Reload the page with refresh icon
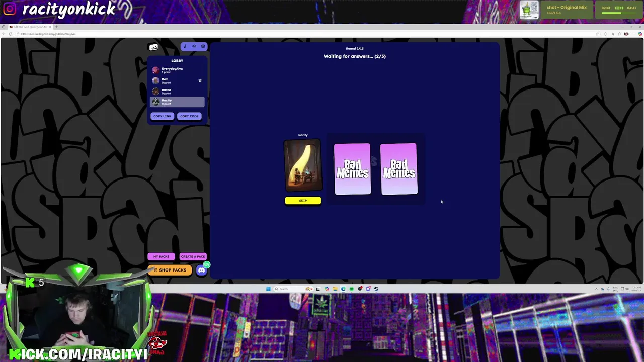 (x=10, y=34)
